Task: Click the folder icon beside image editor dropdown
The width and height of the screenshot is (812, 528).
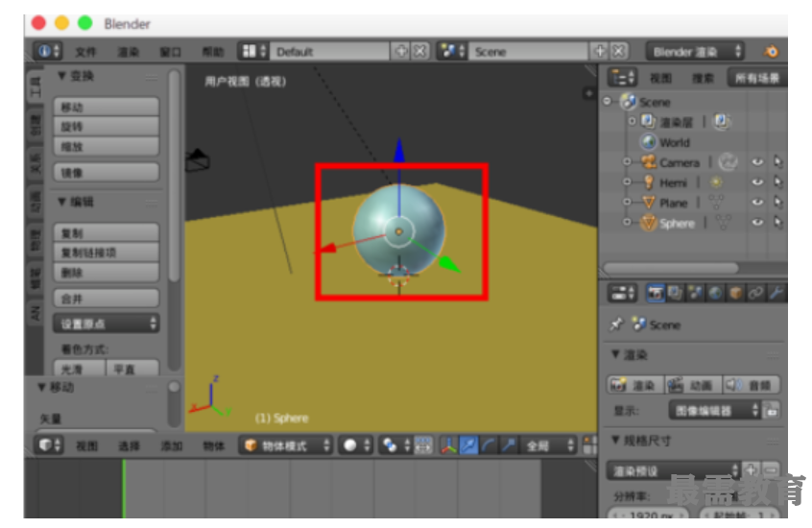Action: click(772, 411)
